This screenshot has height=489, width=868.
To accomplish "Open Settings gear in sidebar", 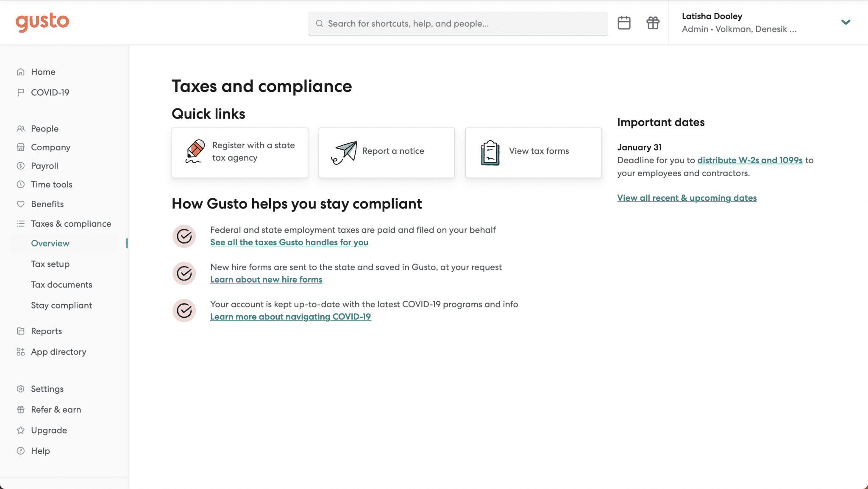I will click(x=21, y=389).
